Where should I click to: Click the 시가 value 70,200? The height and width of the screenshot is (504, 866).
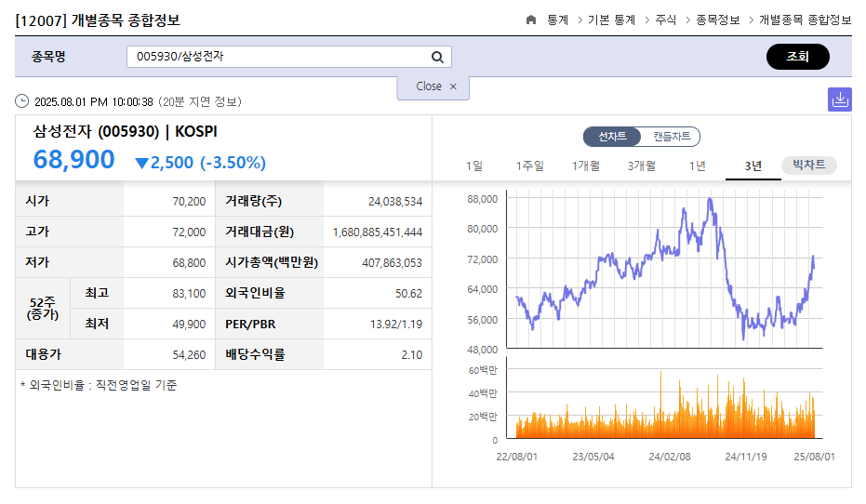coord(189,202)
